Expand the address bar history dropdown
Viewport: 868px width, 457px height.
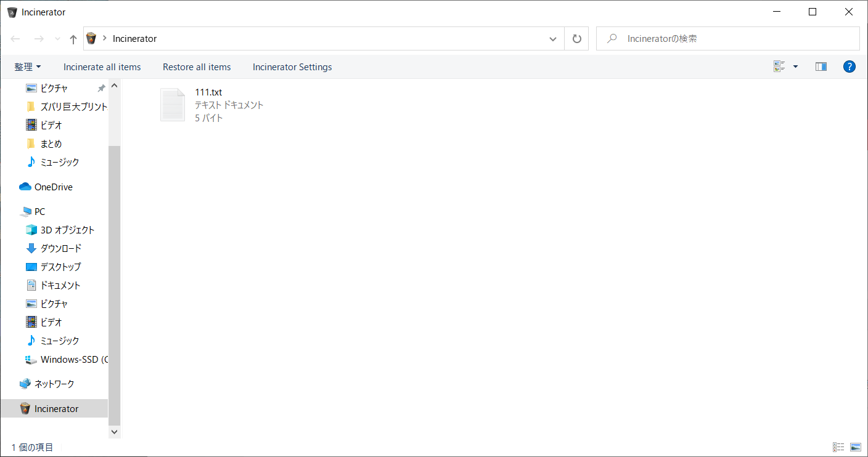click(553, 39)
